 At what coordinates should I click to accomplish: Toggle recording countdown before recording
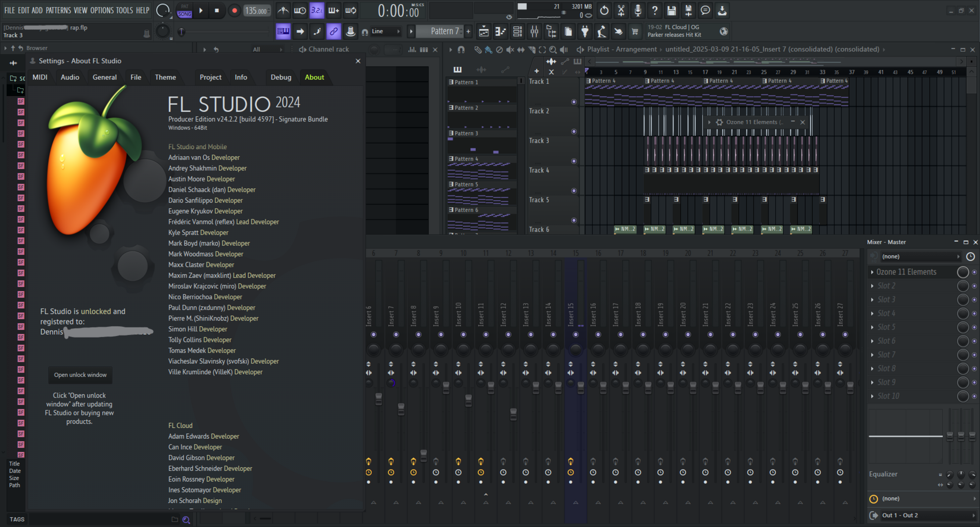316,11
